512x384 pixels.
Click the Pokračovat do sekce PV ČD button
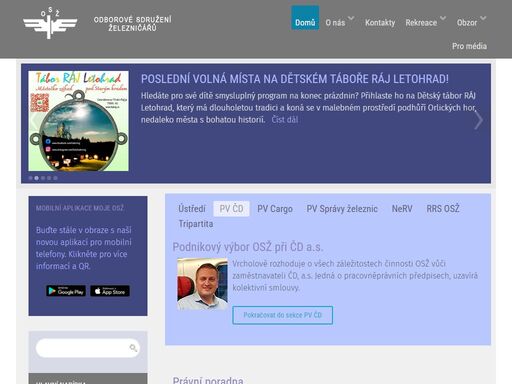283,315
